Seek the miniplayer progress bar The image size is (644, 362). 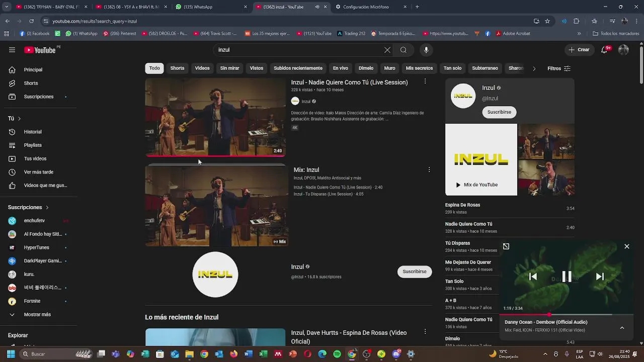click(x=566, y=315)
